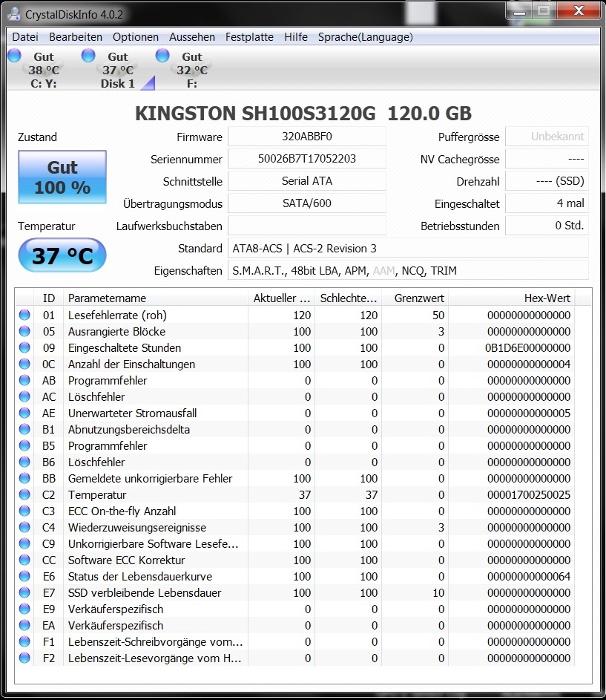606x700 pixels.
Task: Click the blue status orb of F: disk
Action: 162,56
